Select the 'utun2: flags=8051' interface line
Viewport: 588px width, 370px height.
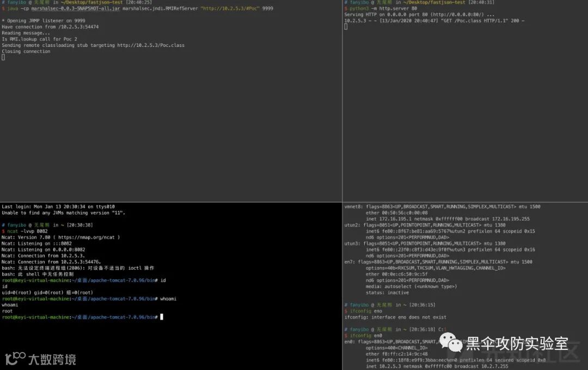click(425, 225)
